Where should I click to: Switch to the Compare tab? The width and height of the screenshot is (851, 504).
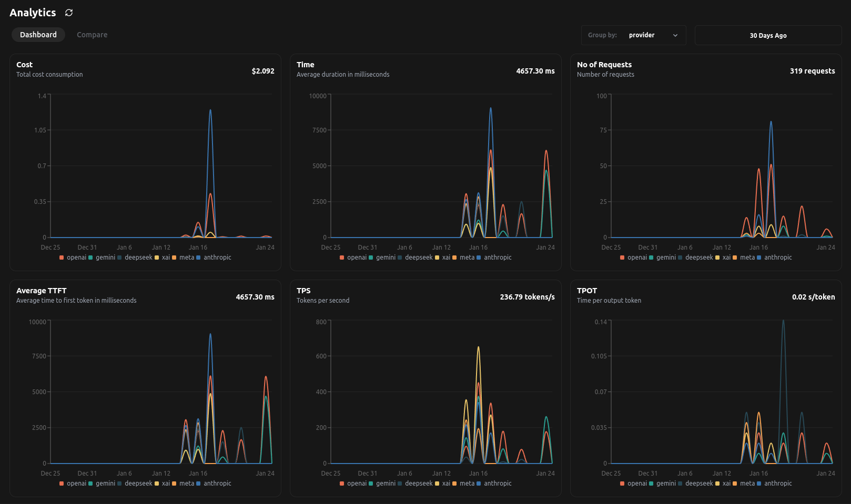pyautogui.click(x=92, y=35)
